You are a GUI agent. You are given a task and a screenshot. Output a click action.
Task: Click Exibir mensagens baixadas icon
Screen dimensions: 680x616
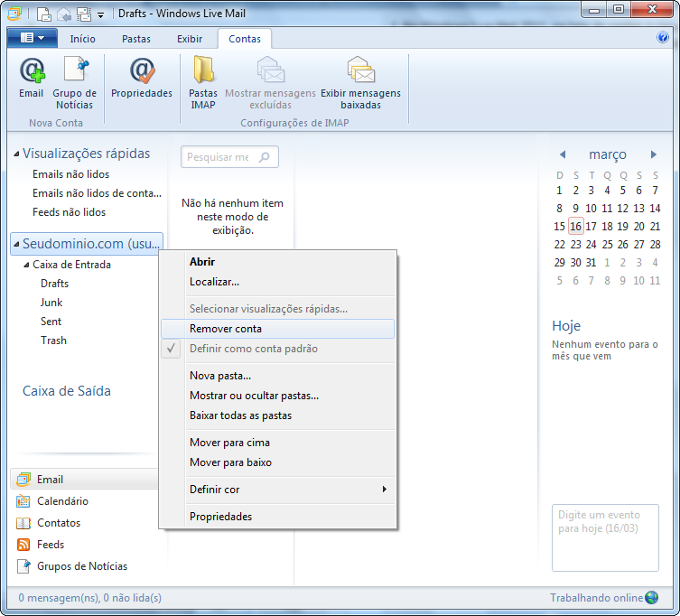pos(360,71)
